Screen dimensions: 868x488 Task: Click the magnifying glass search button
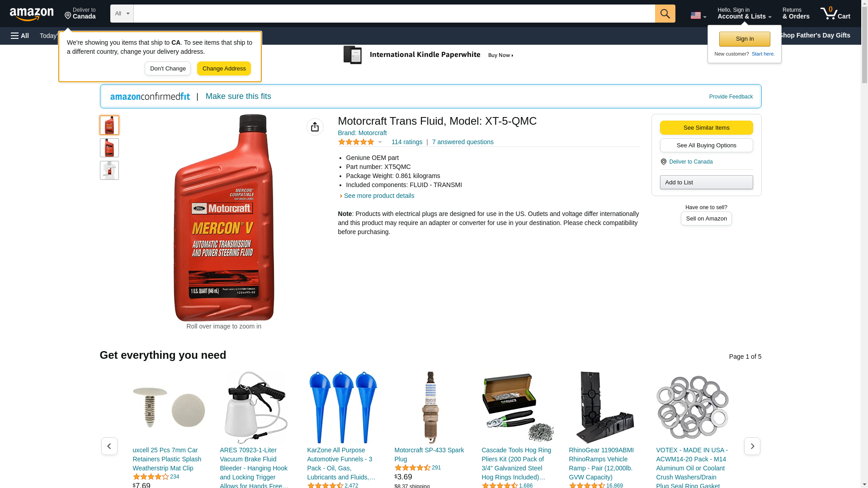point(665,14)
